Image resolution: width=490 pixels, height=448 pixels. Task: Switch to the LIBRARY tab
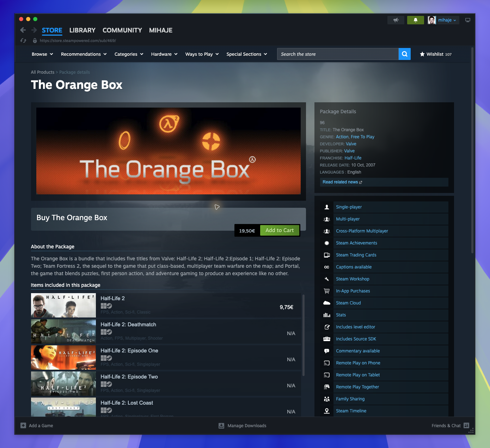(x=82, y=30)
